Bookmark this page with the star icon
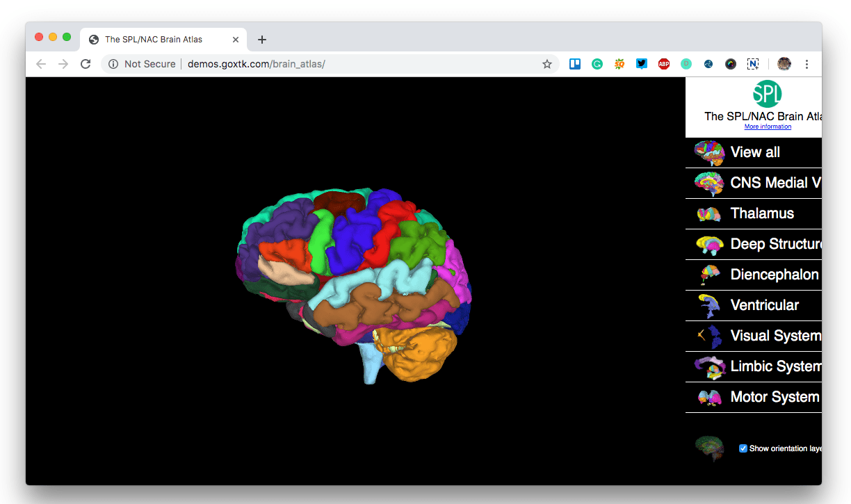 pos(547,64)
